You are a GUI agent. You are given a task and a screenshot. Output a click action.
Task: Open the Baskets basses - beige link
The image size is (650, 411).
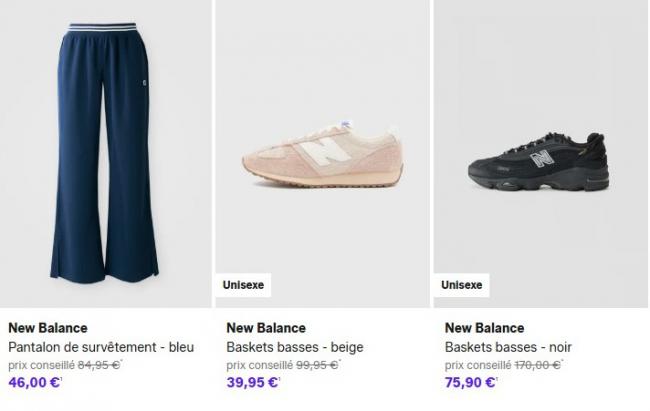pos(295,347)
